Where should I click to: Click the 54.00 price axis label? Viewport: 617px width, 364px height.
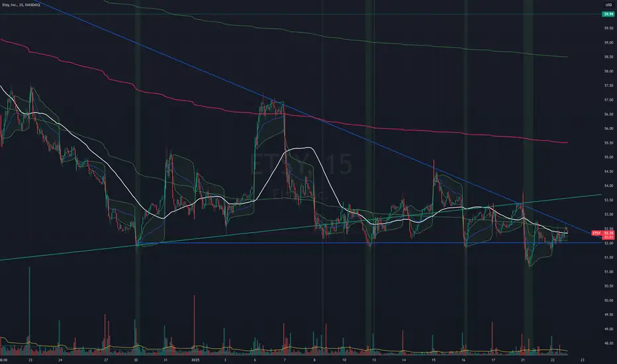pos(609,186)
